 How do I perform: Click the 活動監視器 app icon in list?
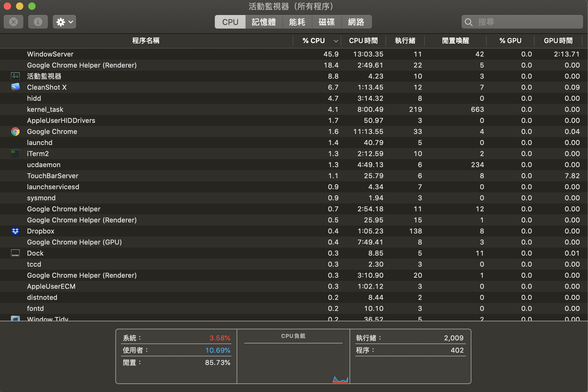15,76
